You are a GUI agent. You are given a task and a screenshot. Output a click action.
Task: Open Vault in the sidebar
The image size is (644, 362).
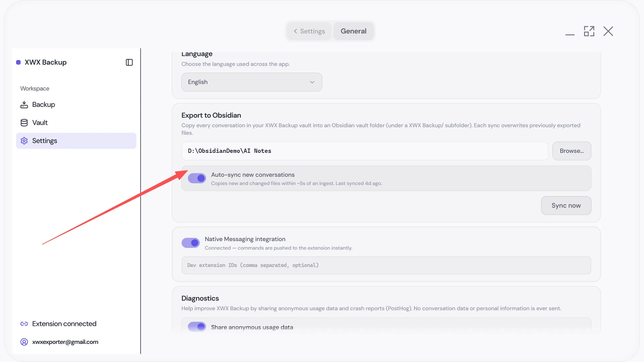click(x=76, y=123)
